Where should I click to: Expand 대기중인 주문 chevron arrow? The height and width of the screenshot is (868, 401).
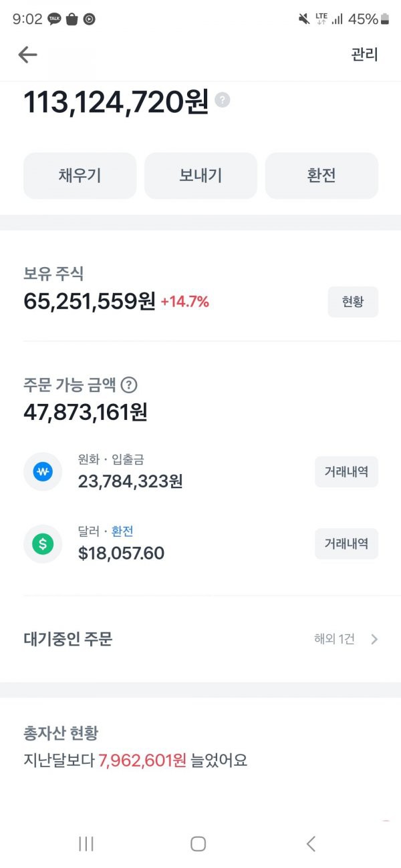click(374, 639)
